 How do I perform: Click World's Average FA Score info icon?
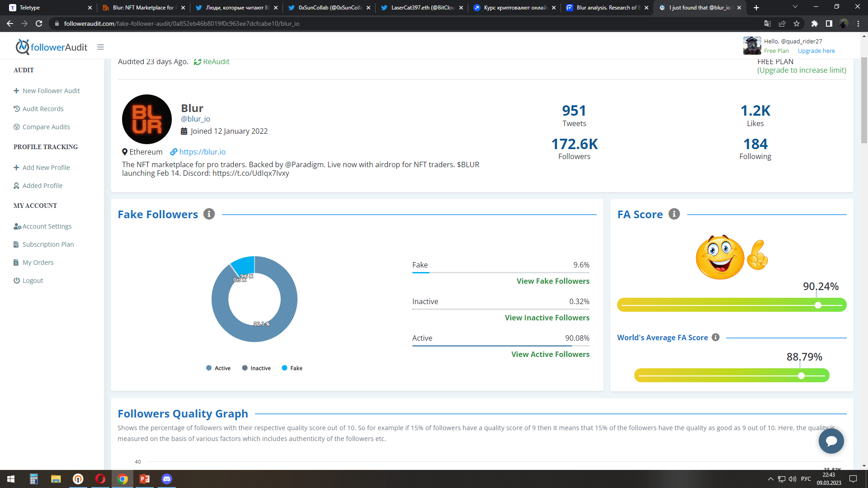tap(716, 337)
